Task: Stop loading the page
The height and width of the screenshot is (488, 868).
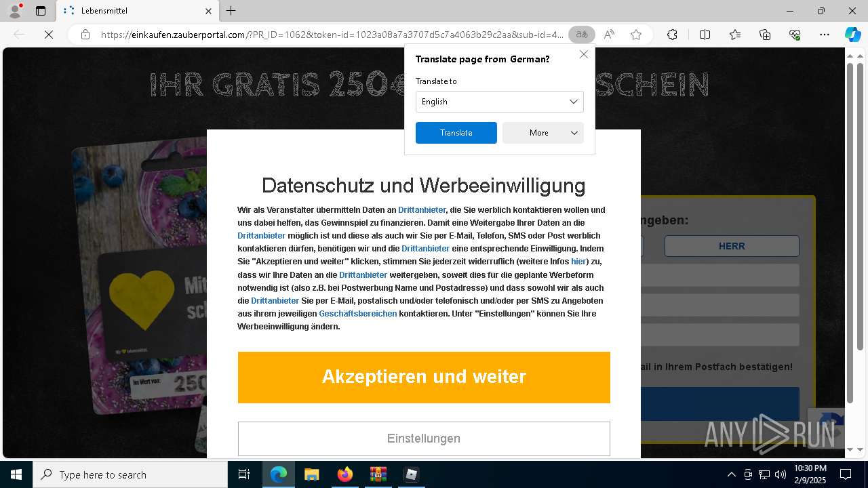Action: (49, 35)
